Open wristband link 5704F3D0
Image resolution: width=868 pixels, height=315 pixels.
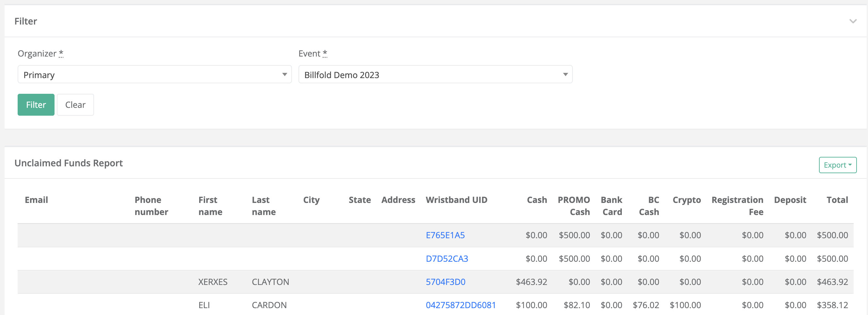445,282
